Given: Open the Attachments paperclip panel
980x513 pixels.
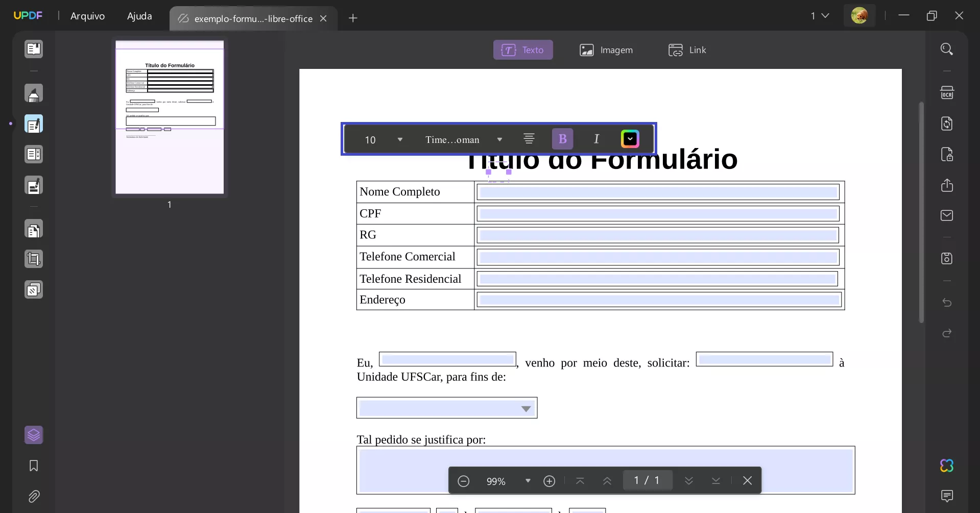Looking at the screenshot, I should click(x=34, y=496).
